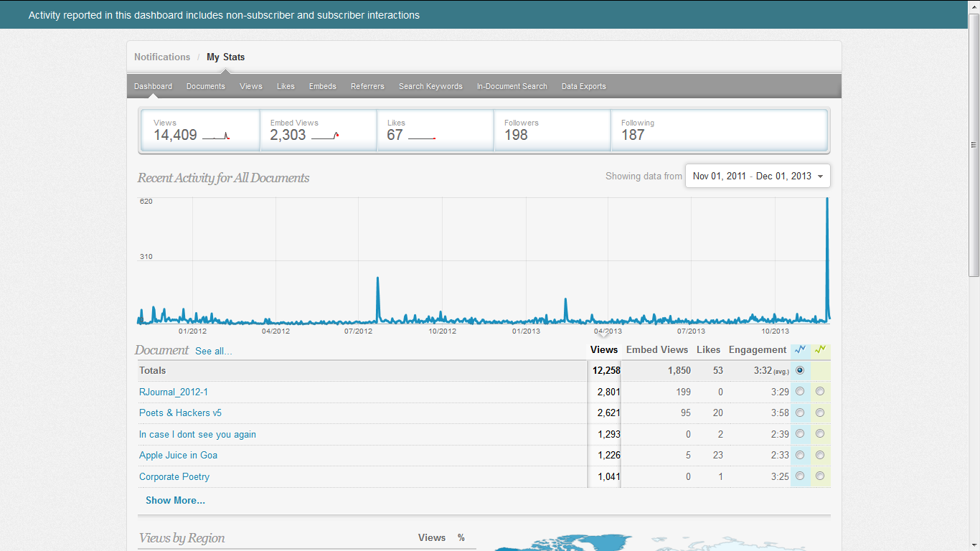Click the Embed Views sparkline graph
Screen dimensions: 980x551
[x=325, y=136]
